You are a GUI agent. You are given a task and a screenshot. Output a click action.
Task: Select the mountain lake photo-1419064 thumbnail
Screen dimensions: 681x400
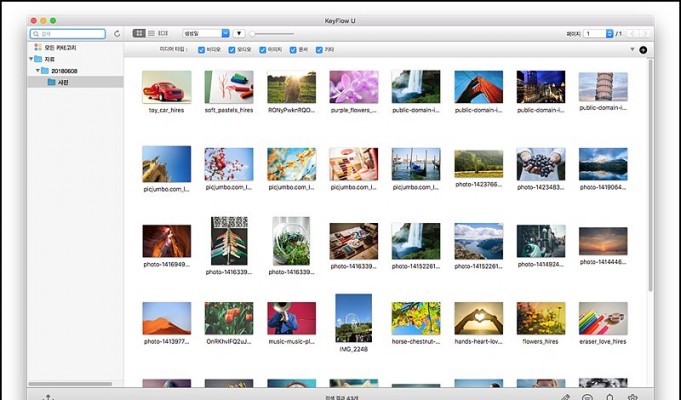603,164
